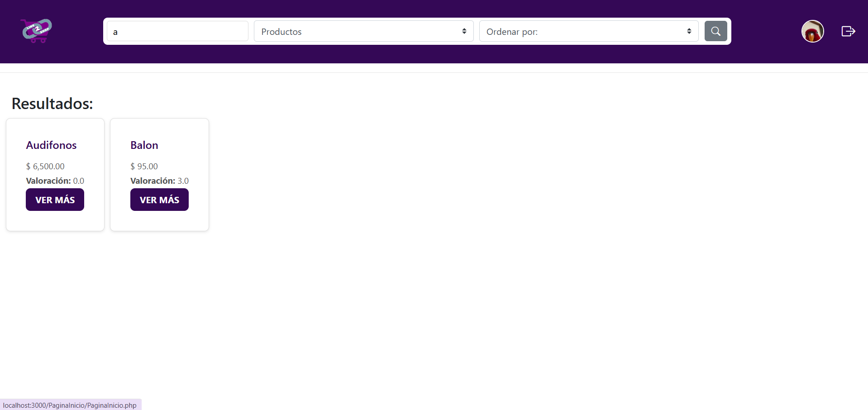This screenshot has height=410, width=868.
Task: Open the Link2Shop cart logo
Action: (36, 31)
